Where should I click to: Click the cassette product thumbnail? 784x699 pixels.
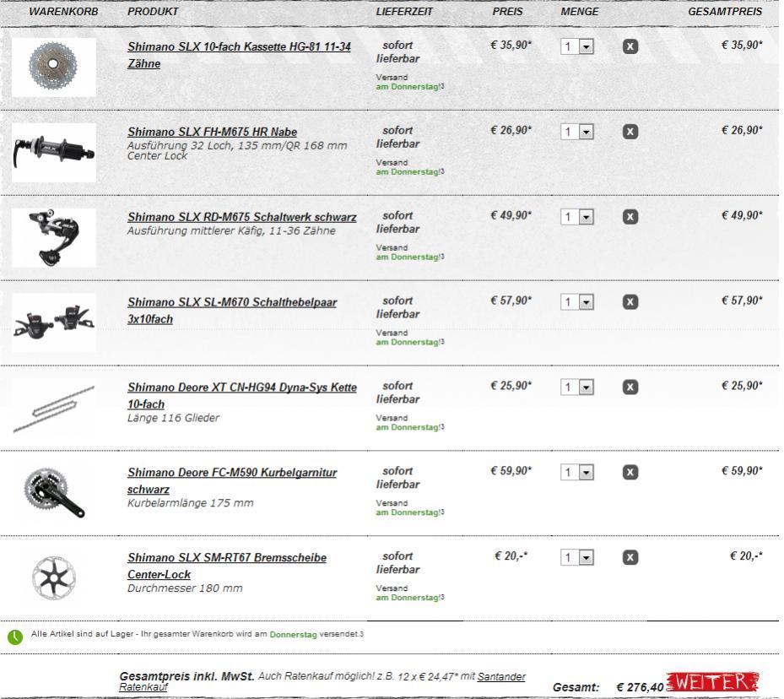tap(53, 67)
